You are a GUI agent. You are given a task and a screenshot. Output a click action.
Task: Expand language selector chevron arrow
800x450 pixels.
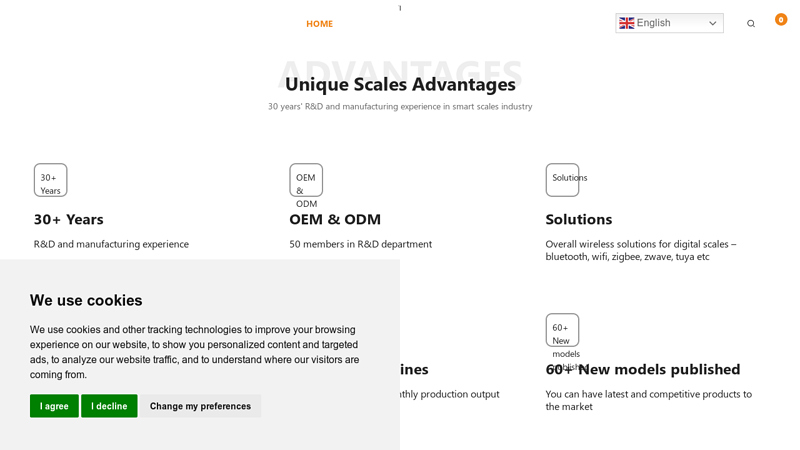(x=713, y=23)
